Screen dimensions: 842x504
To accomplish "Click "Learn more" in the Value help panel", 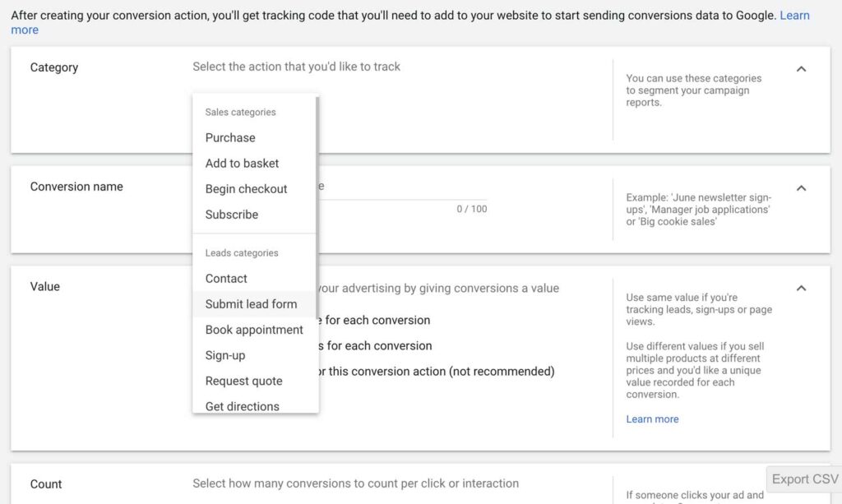I will pos(652,418).
